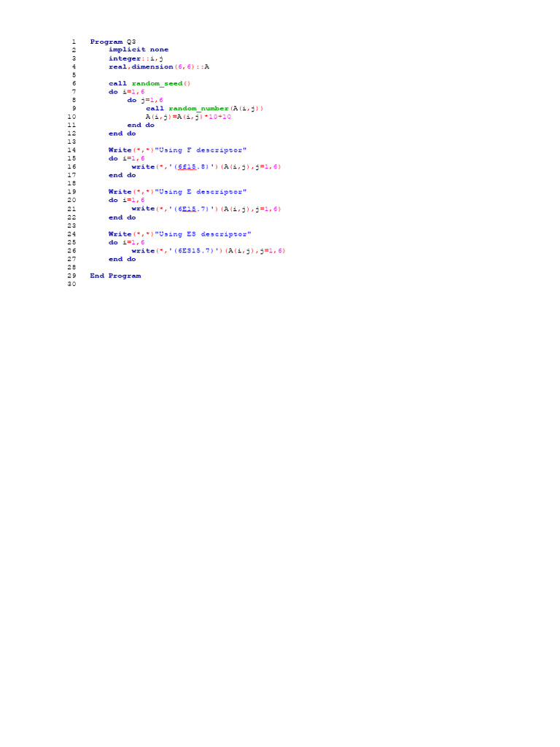This screenshot has height=747, width=560.
Task: Click the 'A(i,j)=A(i,j)*10+10' assignment line
Action: tap(188, 117)
